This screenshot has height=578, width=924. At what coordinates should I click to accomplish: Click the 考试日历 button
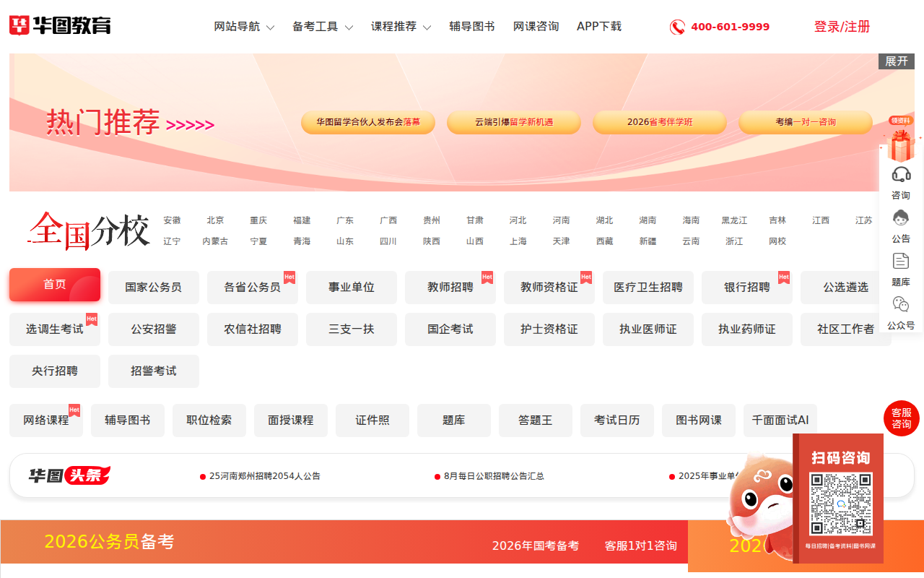tap(617, 420)
